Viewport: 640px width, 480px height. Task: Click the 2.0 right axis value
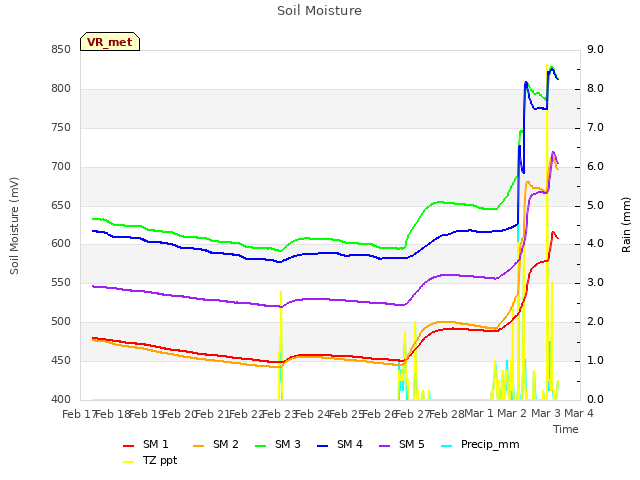pyautogui.click(x=596, y=322)
